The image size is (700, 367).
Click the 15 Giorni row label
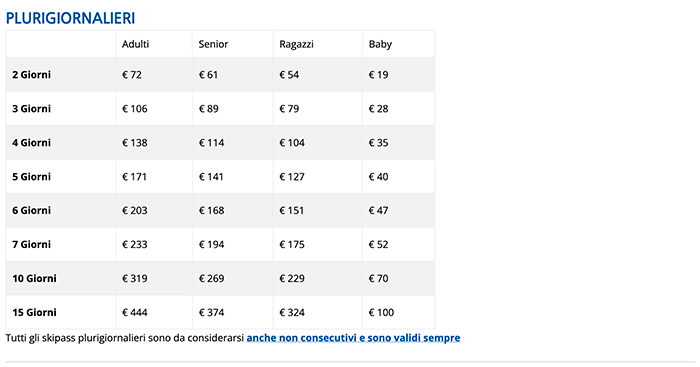pyautogui.click(x=34, y=312)
